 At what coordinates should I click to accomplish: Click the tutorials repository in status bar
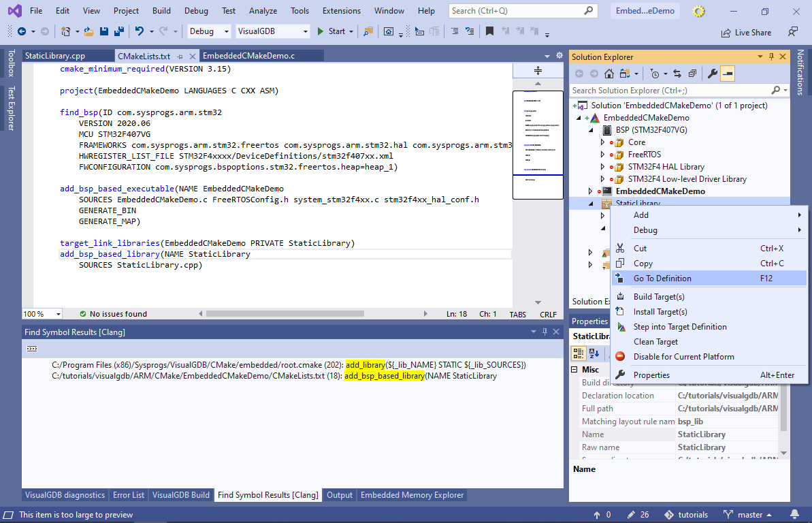click(x=685, y=515)
